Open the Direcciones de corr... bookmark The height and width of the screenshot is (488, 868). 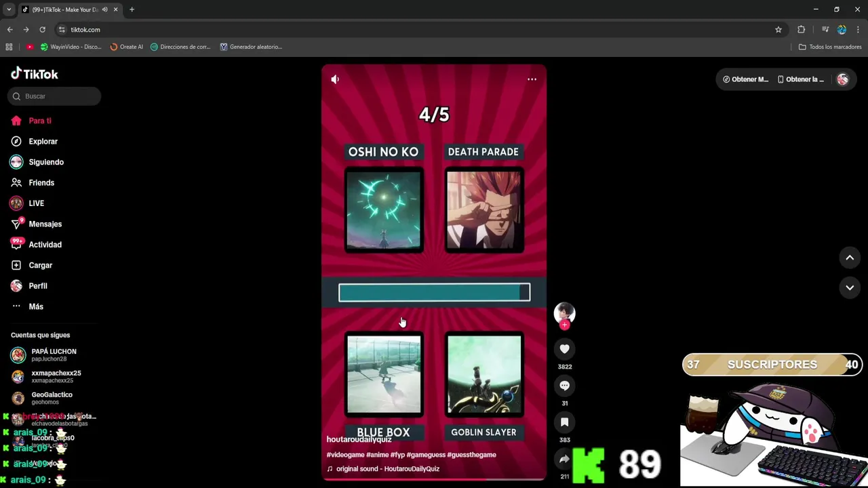pos(180,47)
